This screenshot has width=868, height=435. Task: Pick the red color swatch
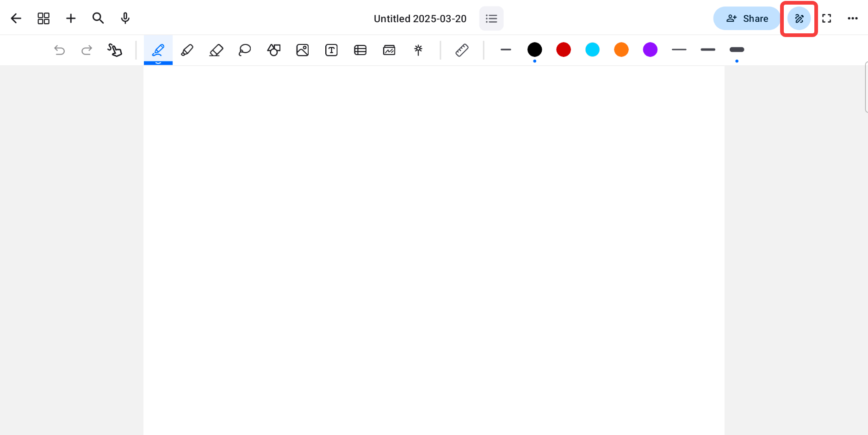[x=564, y=50]
